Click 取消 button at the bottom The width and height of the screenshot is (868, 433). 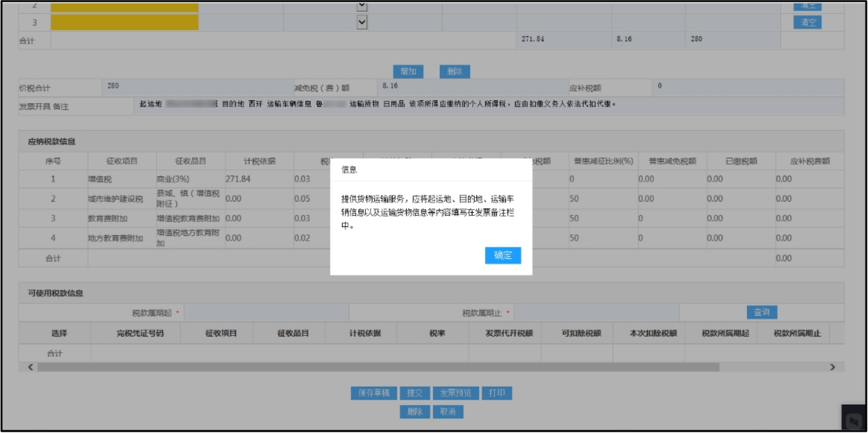point(448,412)
